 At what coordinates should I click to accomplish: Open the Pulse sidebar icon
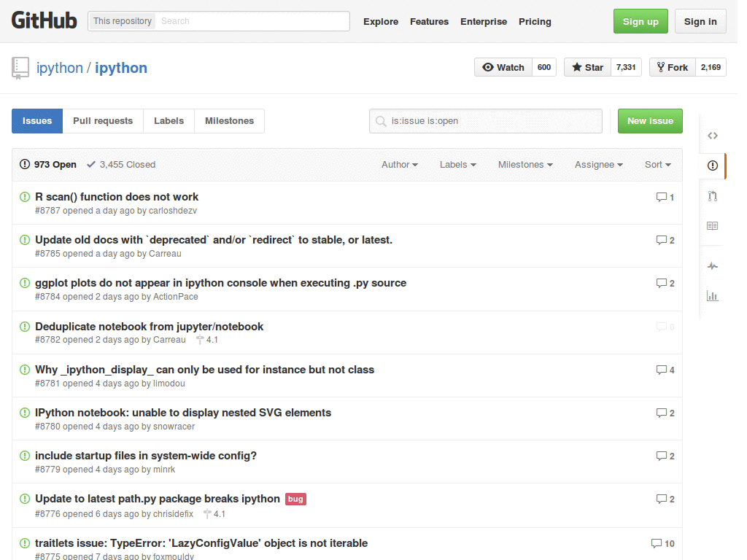(712, 266)
